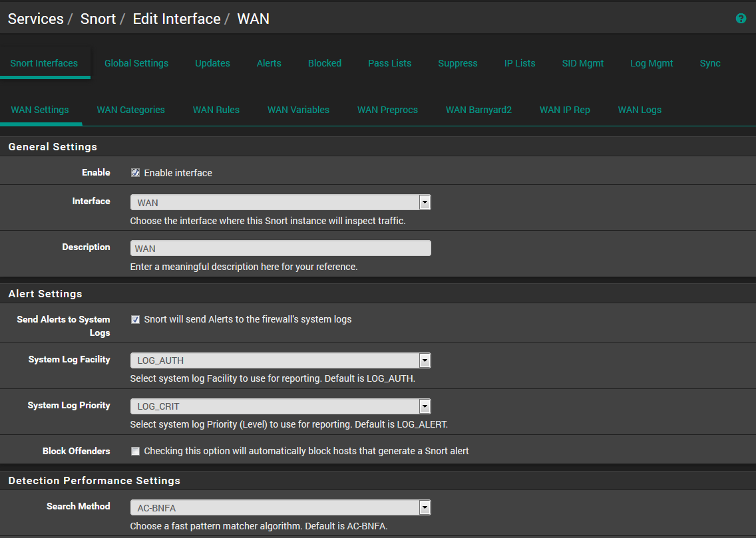Open the Log Mgmt tab
756x538 pixels.
click(652, 63)
